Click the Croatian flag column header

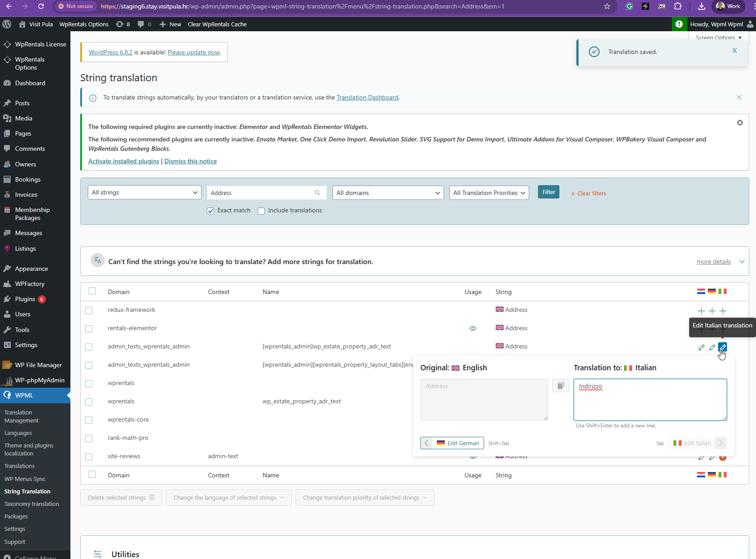[701, 291]
